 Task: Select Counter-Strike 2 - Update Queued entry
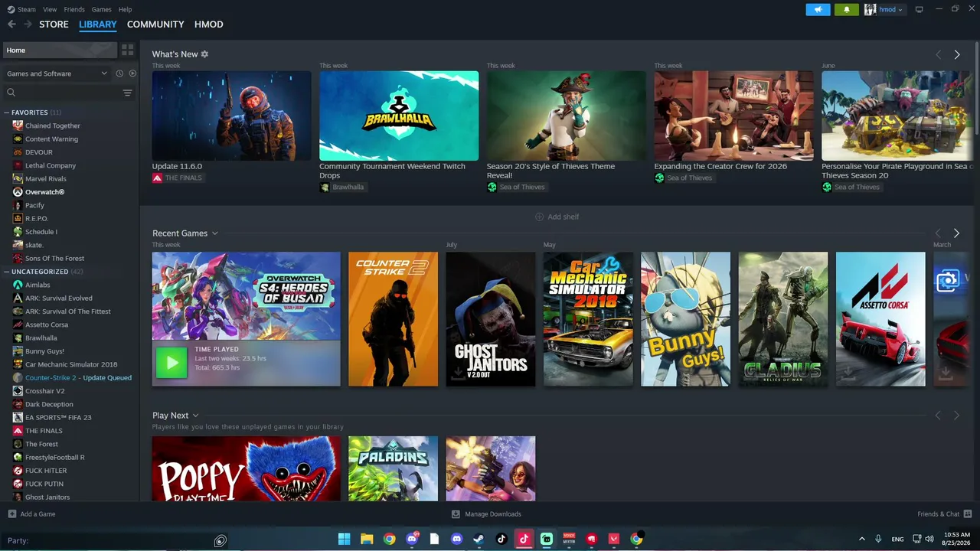(78, 378)
